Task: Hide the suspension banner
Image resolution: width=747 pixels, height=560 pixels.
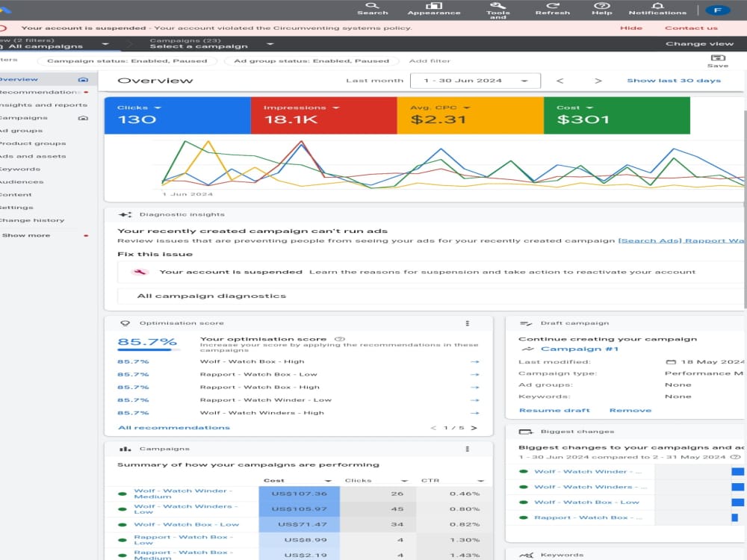Action: (630, 28)
